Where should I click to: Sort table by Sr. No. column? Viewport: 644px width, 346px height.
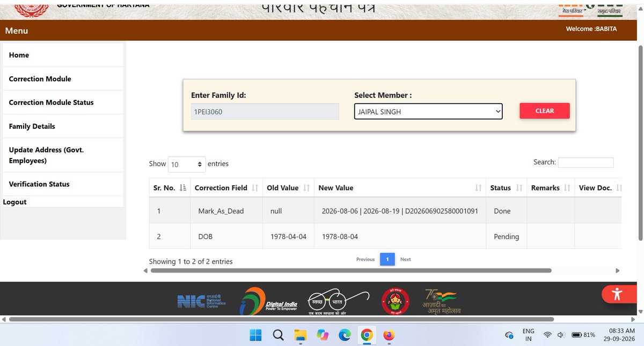coord(170,188)
